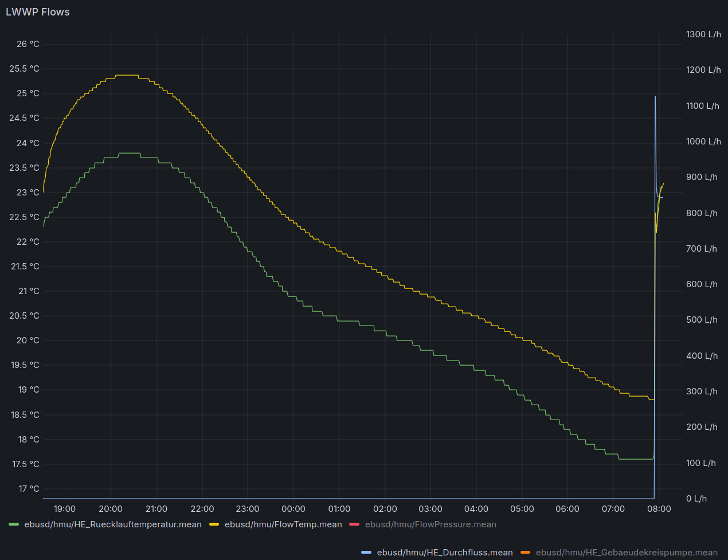Click the yellow FlowTemp color swatch
The width and height of the screenshot is (728, 560).
click(214, 524)
